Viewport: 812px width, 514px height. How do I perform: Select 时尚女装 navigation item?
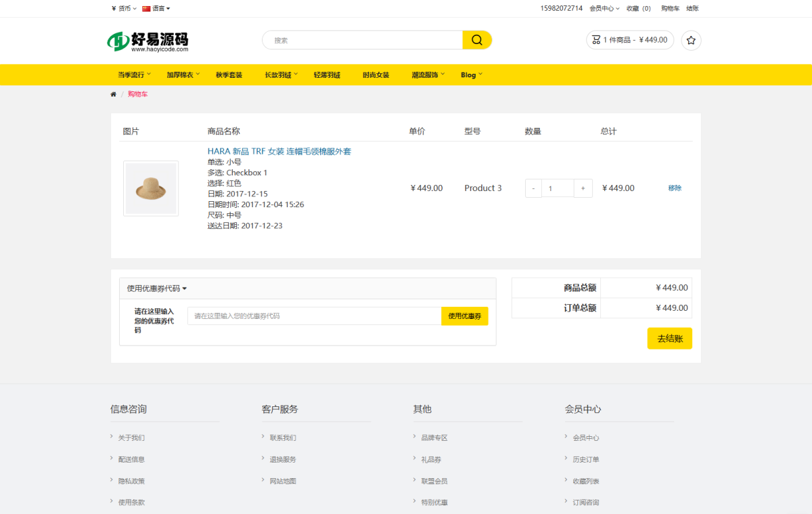click(376, 74)
